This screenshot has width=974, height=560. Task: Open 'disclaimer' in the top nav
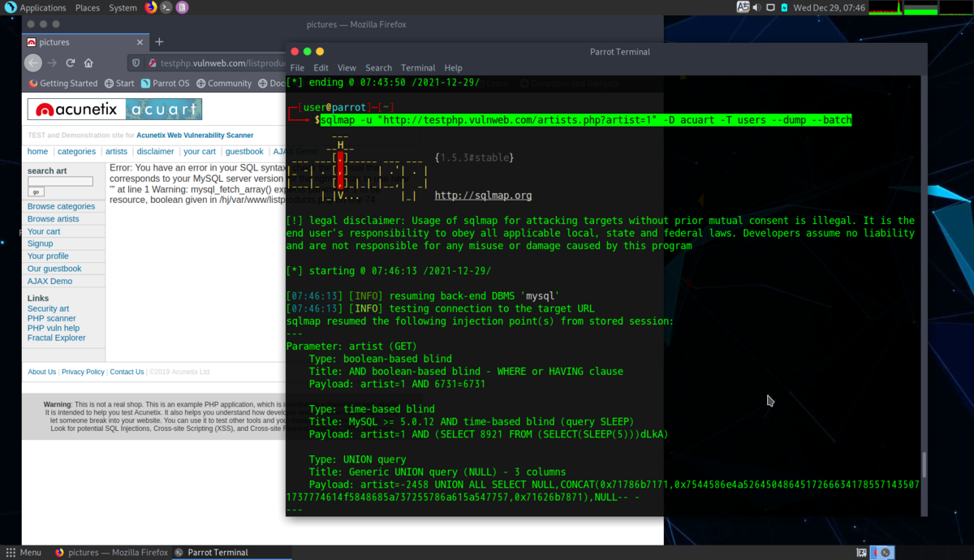click(x=156, y=152)
